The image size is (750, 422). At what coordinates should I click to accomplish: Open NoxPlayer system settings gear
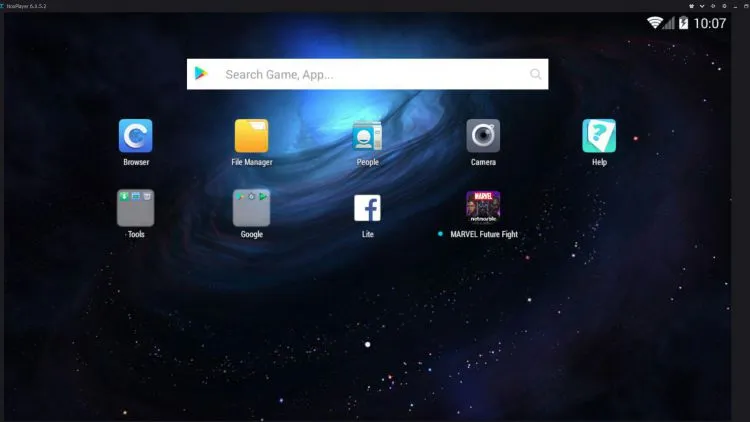[x=724, y=6]
